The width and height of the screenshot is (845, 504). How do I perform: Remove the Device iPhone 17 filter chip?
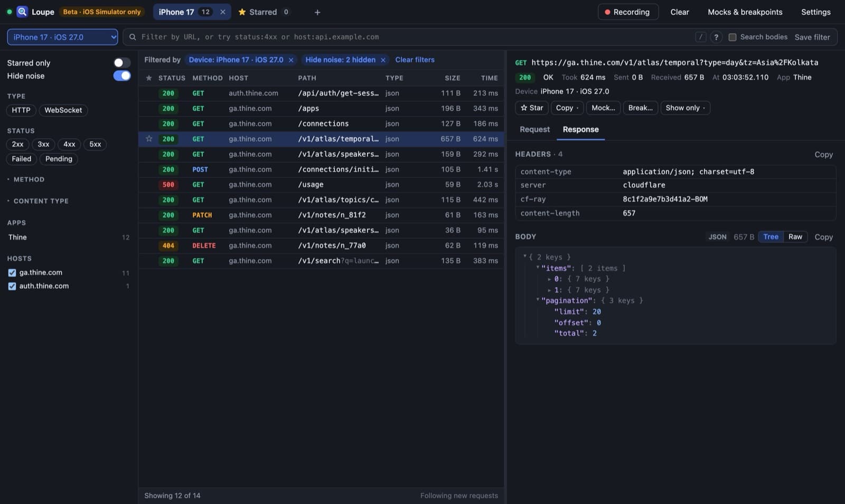pos(290,60)
